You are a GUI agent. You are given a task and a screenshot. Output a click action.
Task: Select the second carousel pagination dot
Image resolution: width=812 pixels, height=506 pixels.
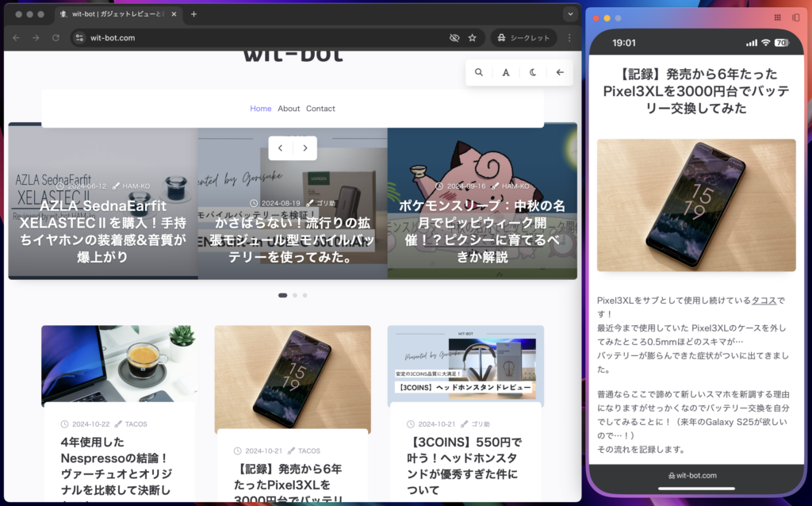295,295
